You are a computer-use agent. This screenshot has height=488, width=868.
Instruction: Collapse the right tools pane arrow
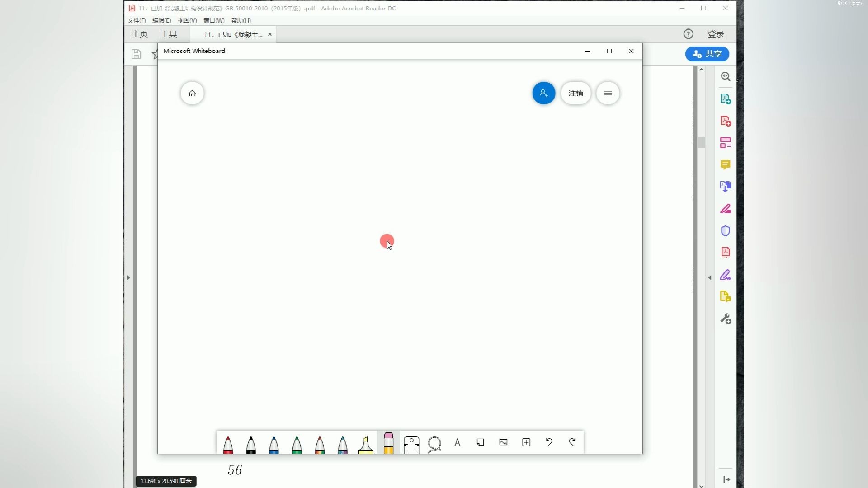point(710,277)
